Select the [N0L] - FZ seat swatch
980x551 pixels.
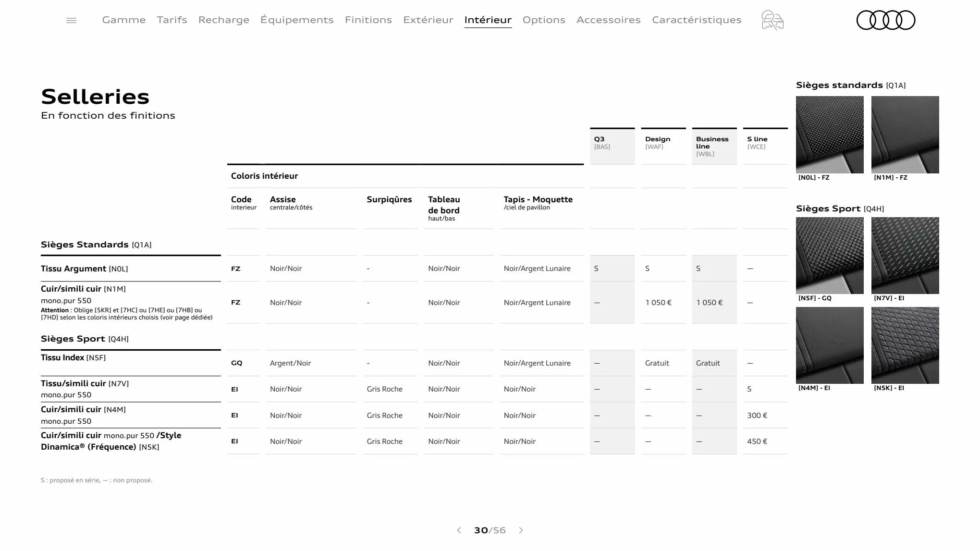tap(830, 135)
